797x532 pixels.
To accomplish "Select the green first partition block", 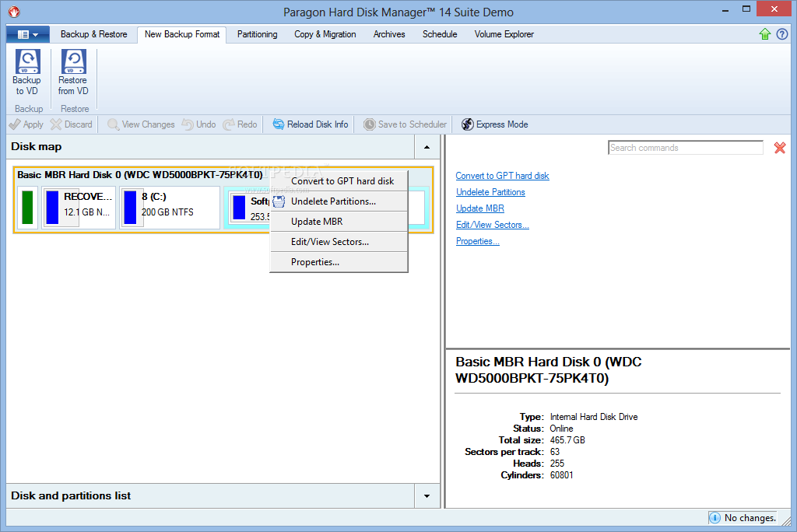I will click(27, 208).
